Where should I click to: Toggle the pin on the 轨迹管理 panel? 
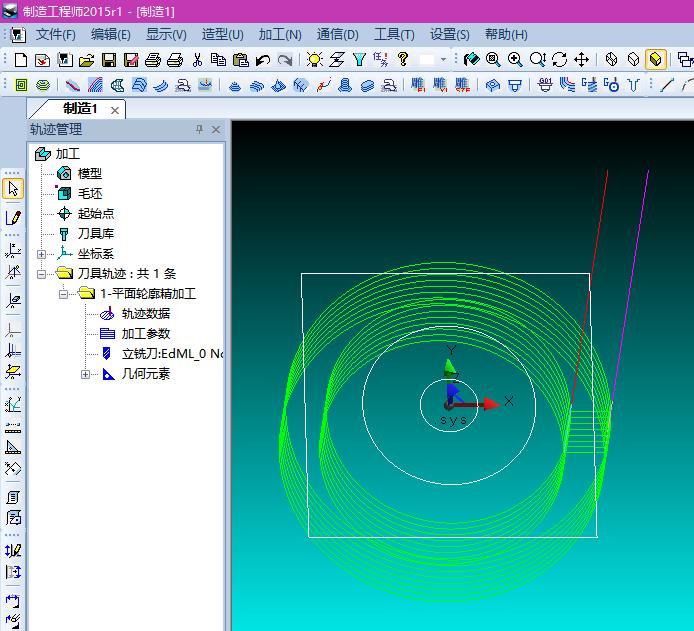tap(199, 130)
